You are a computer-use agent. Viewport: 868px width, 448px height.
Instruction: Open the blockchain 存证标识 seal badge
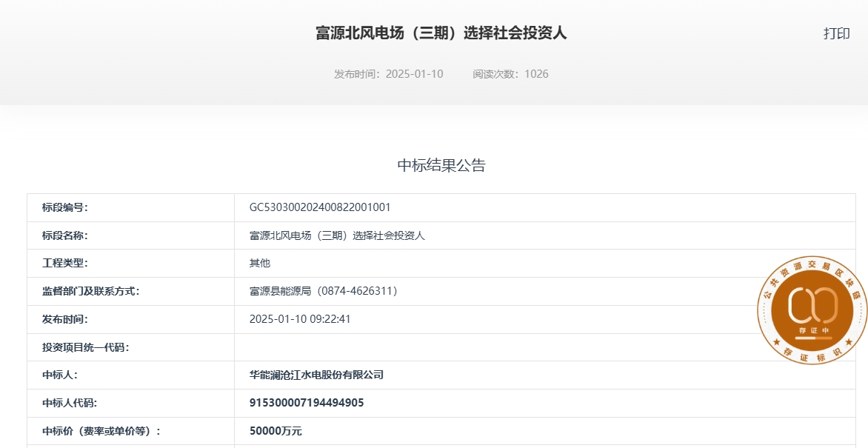pos(812,310)
